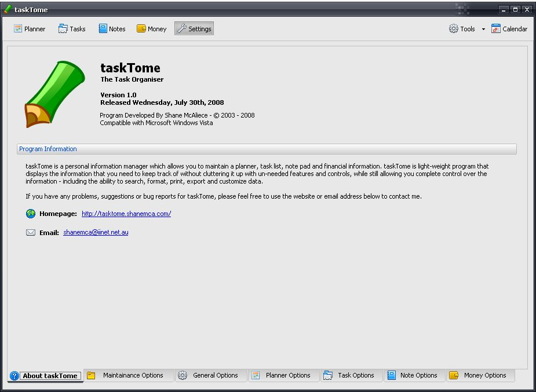This screenshot has height=392, width=536.
Task: Click 'Program Developed By Shane McAliece' line
Action: 177,115
